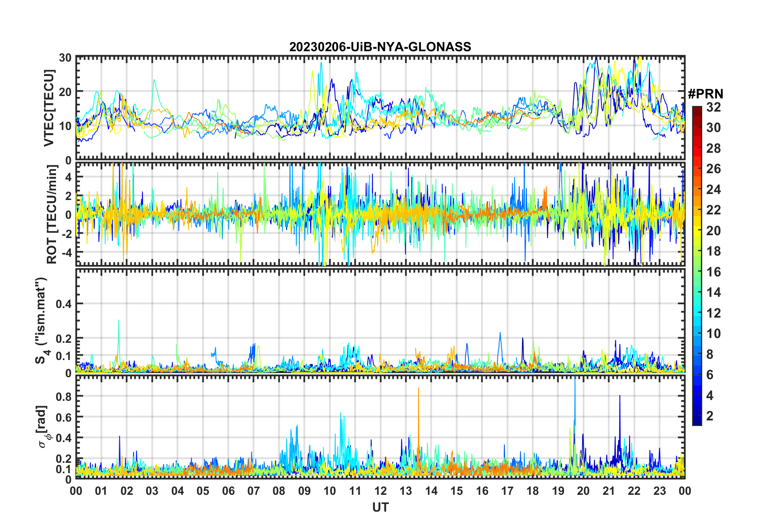Screen dimensions: 761x532
Task: Click colorbar tick label 6
Action: pos(710,375)
